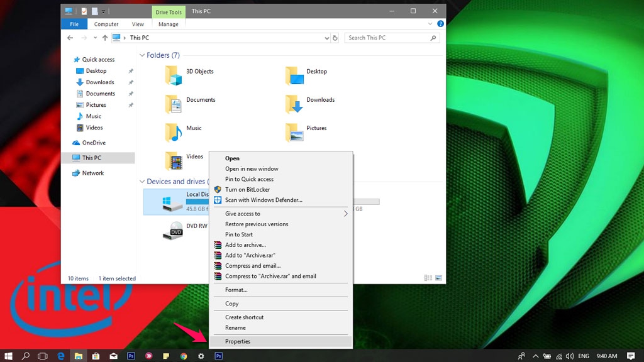Choose Restore previous versions

(281, 224)
